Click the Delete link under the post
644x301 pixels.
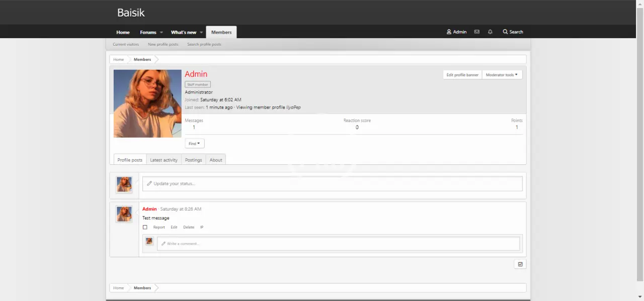[x=189, y=227]
